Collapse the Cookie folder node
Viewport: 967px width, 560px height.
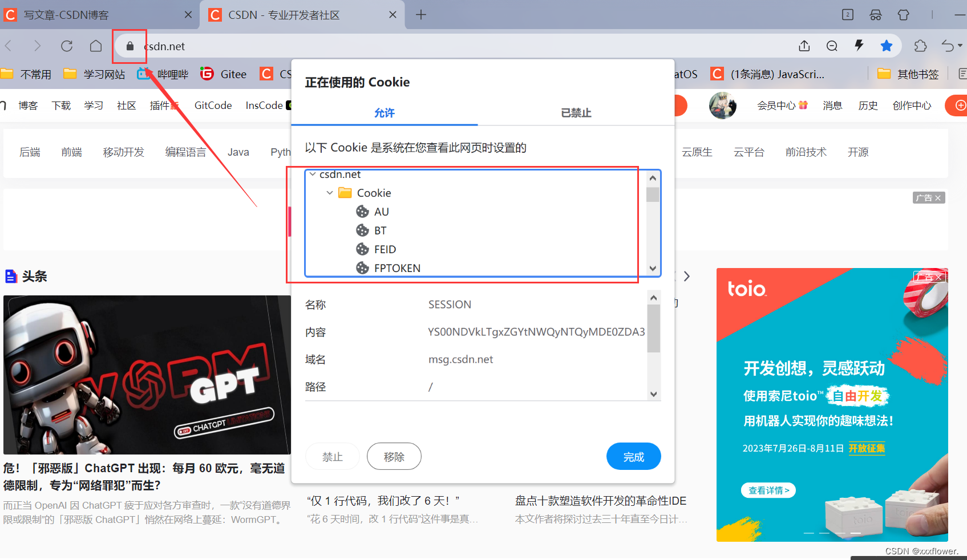tap(330, 193)
